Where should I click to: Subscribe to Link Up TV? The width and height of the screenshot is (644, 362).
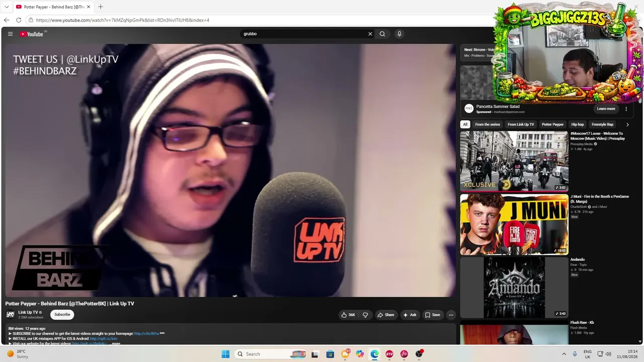click(62, 315)
